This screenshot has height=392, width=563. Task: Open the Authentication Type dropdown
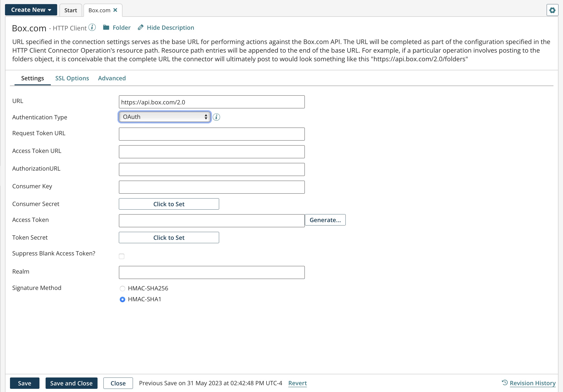[x=164, y=117]
